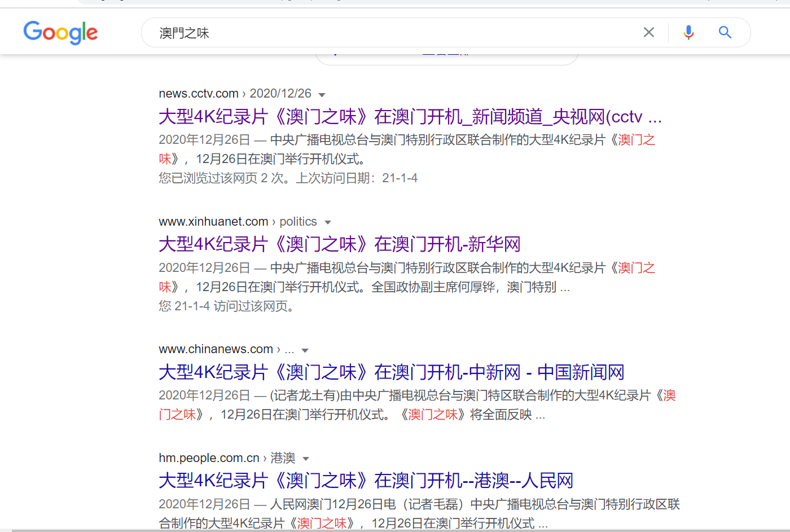The height and width of the screenshot is (532, 790).
Task: Click the blue magnifier search icon
Action: tap(725, 33)
